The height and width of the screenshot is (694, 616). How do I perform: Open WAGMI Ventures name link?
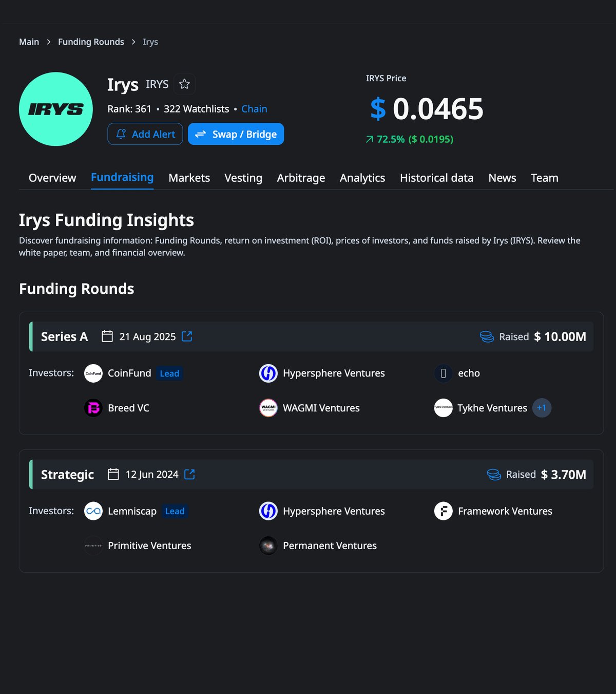(x=321, y=408)
